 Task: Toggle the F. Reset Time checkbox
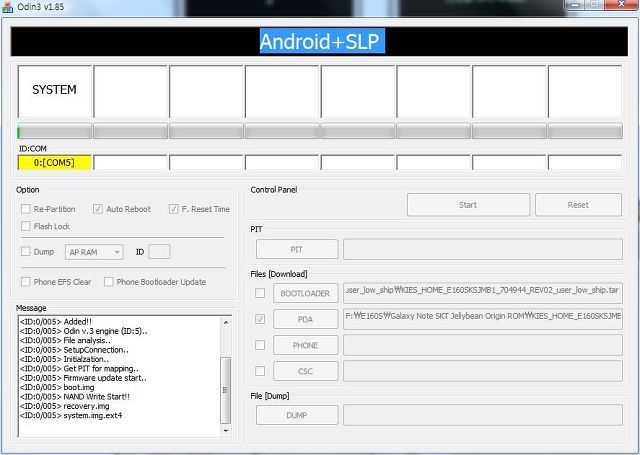[173, 209]
